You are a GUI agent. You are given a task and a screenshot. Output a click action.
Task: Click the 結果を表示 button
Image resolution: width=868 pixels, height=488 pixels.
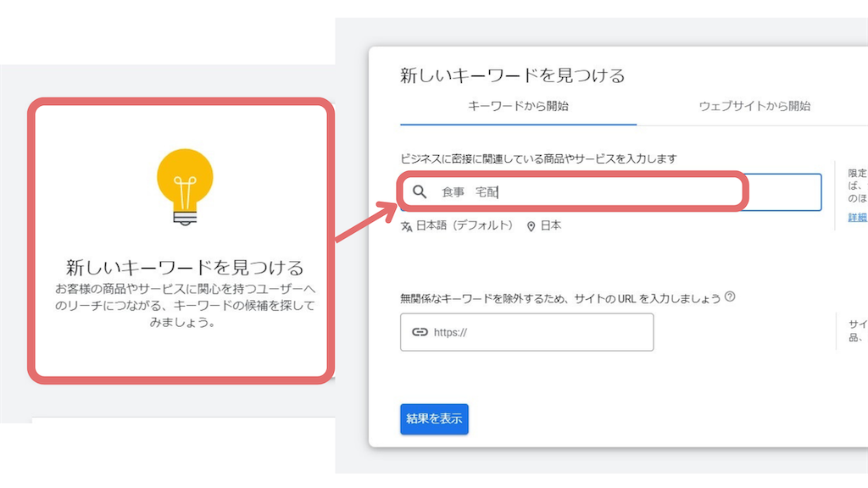click(435, 419)
